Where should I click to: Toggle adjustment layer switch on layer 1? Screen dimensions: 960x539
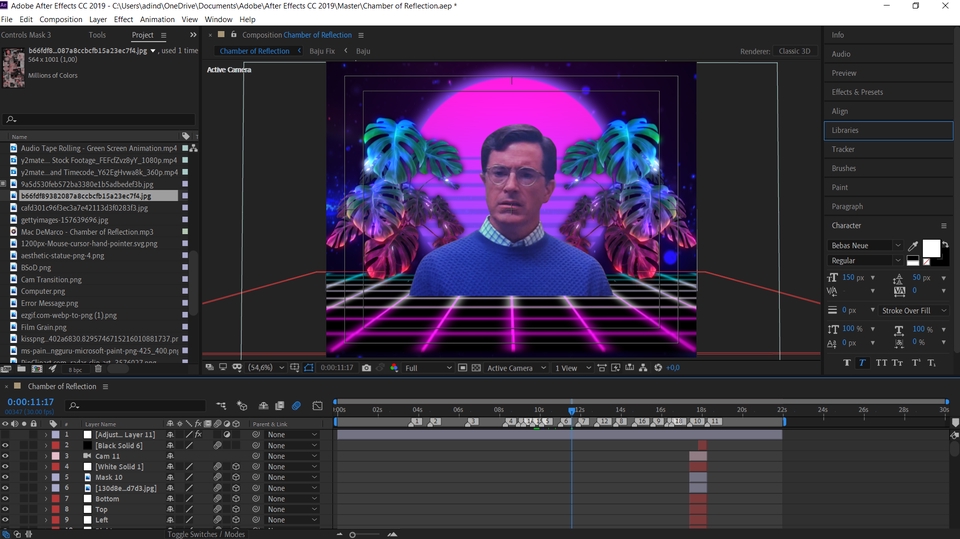click(227, 434)
